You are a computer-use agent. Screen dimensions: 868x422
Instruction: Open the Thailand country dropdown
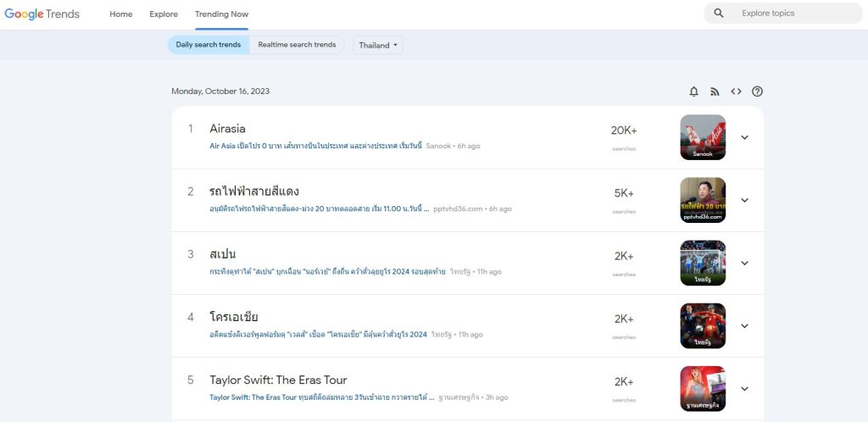click(x=378, y=46)
